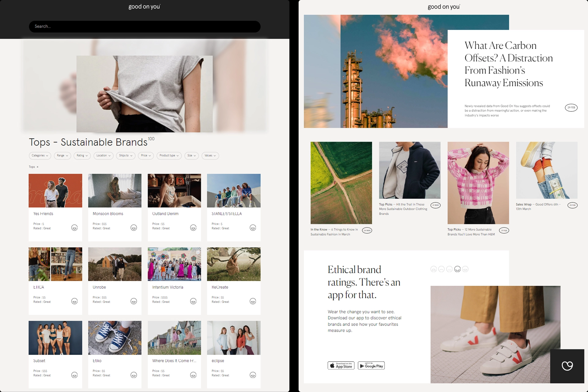Open the Carbon Offsets article headline
Image resolution: width=588 pixels, height=392 pixels.
509,64
